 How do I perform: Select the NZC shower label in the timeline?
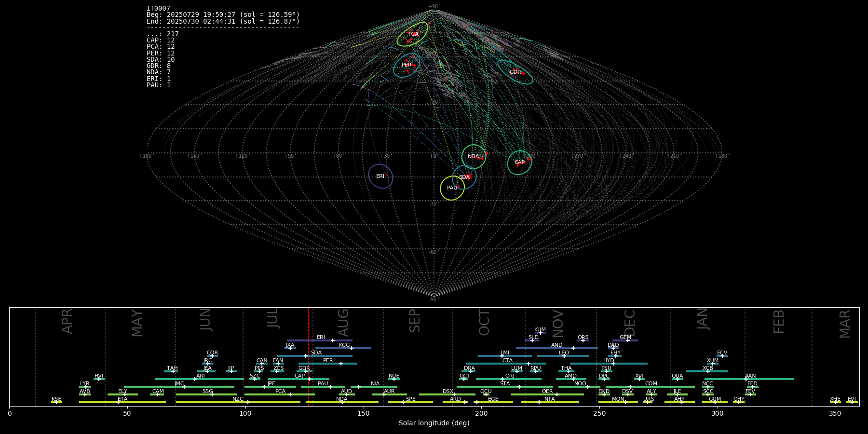pos(238,399)
